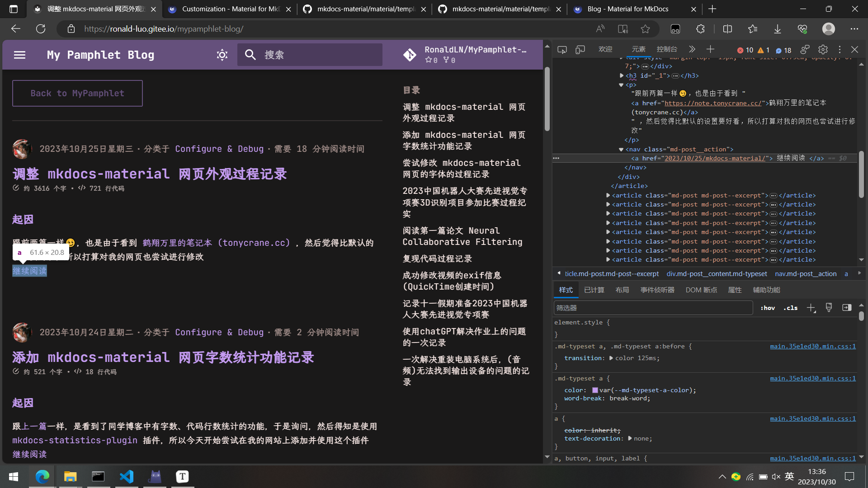
Task: Toggle the computed styles sidebar pane
Action: [846, 308]
